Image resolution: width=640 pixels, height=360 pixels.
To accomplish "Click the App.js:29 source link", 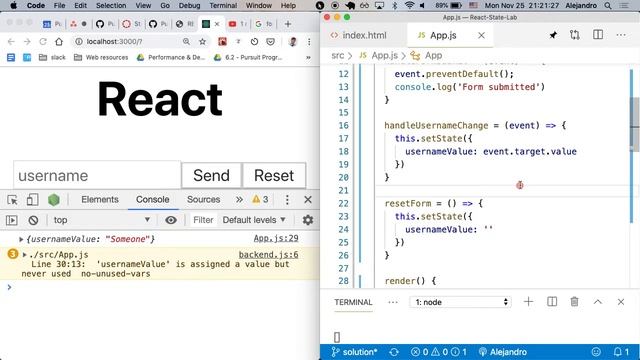I will 276,238.
